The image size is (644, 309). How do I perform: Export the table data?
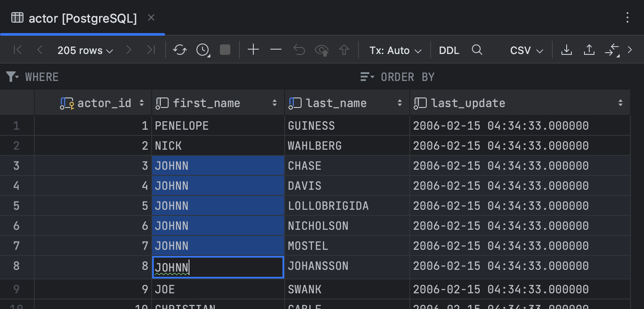(567, 50)
